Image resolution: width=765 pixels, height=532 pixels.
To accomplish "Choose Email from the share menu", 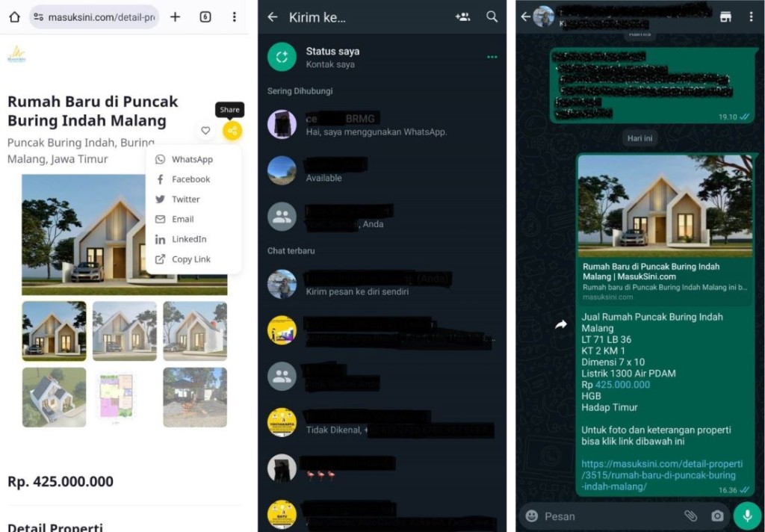I will pyautogui.click(x=182, y=219).
